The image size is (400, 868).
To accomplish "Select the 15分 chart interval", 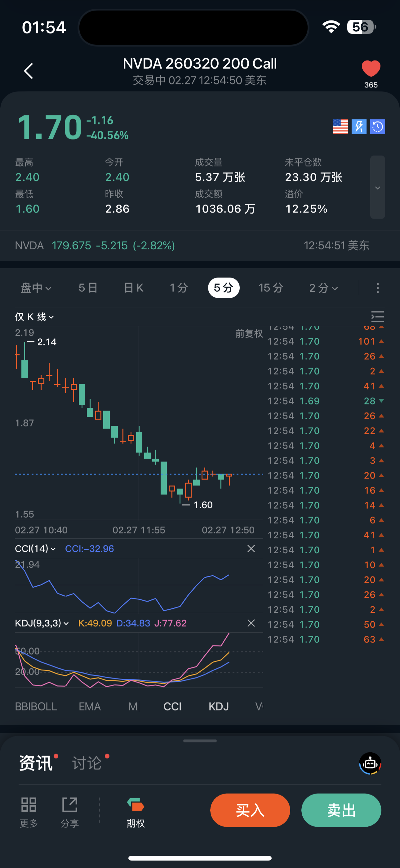I will [x=271, y=288].
